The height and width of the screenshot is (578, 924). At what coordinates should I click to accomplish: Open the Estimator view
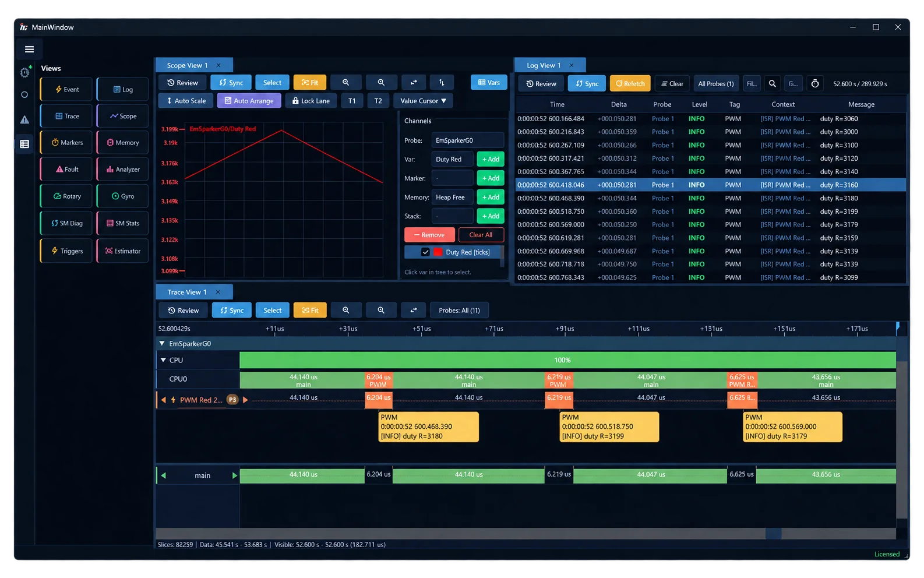[123, 251]
